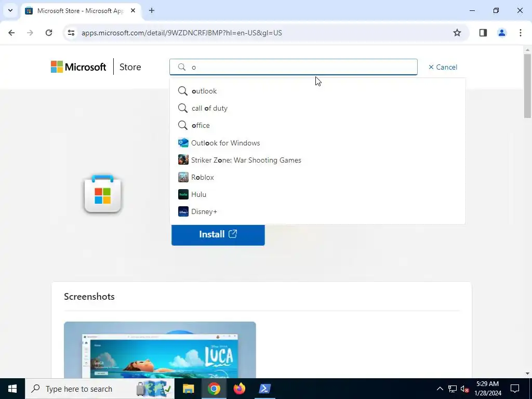Open the Chrome profile menu
This screenshot has height=399, width=532.
pyautogui.click(x=502, y=33)
